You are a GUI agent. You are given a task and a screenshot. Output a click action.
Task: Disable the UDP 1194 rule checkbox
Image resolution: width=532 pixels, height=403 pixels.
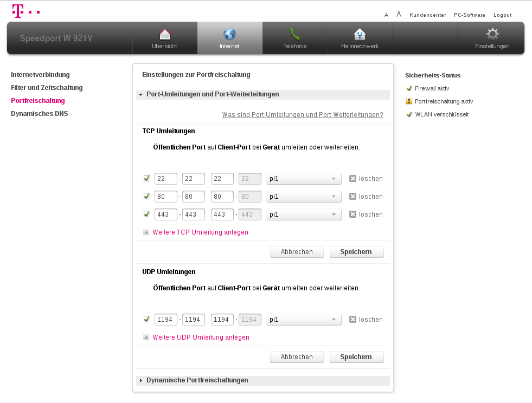(x=147, y=319)
